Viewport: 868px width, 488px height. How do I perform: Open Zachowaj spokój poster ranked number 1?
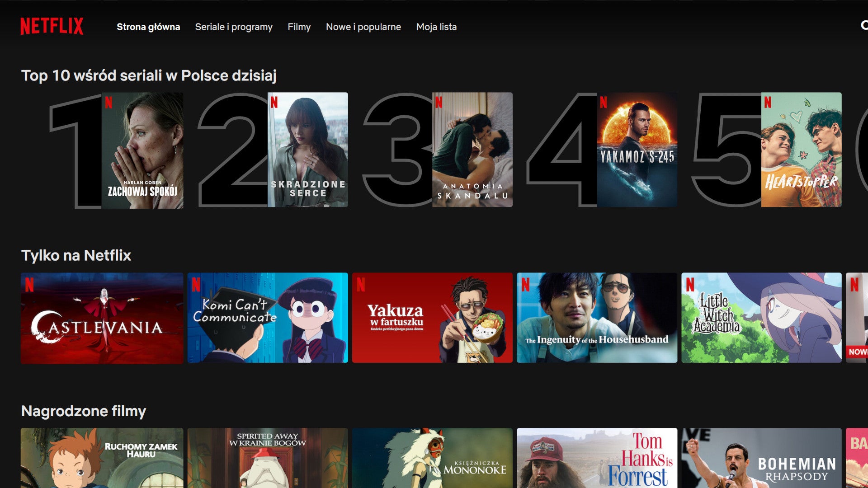142,150
